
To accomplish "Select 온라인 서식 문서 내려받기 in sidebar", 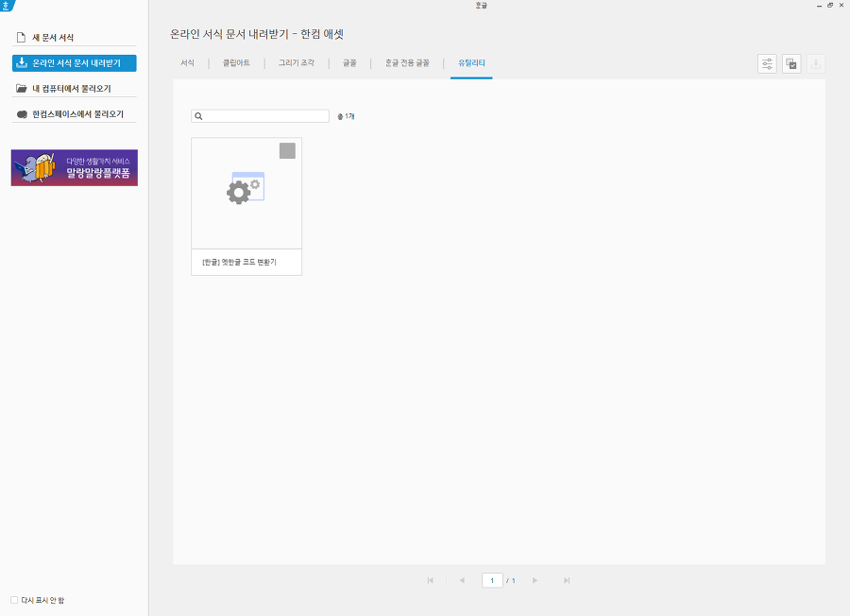I will [x=75, y=63].
